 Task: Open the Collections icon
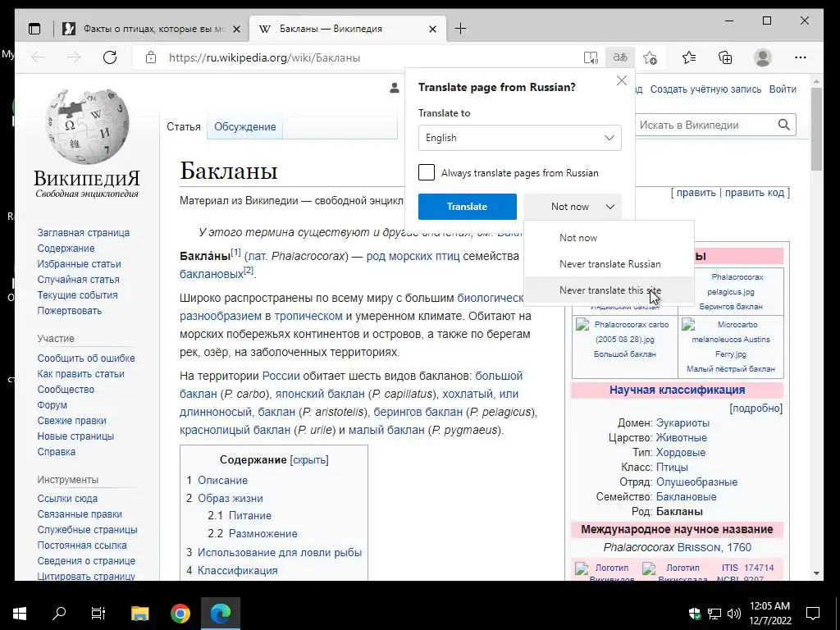(725, 57)
